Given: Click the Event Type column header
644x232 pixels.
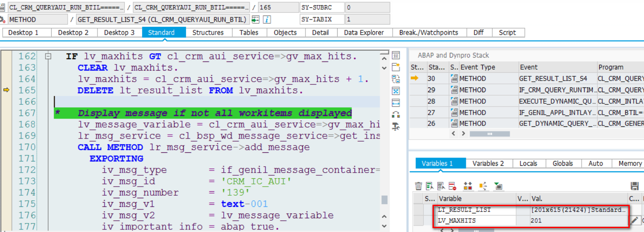Looking at the screenshot, I should tap(488, 67).
